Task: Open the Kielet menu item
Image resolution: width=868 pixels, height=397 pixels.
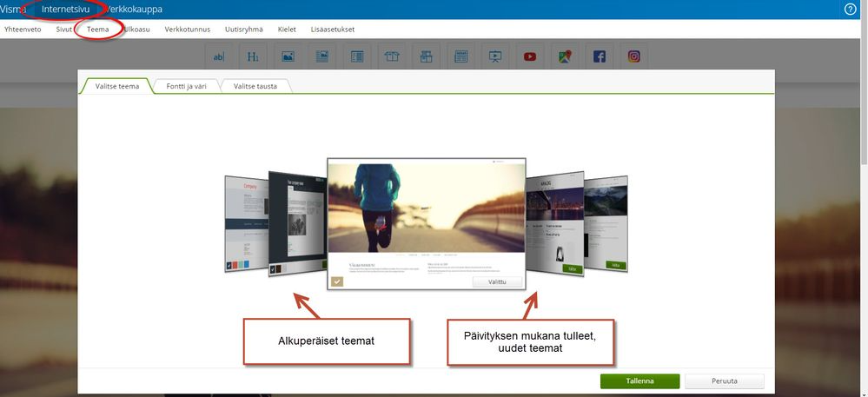Action: [x=287, y=30]
